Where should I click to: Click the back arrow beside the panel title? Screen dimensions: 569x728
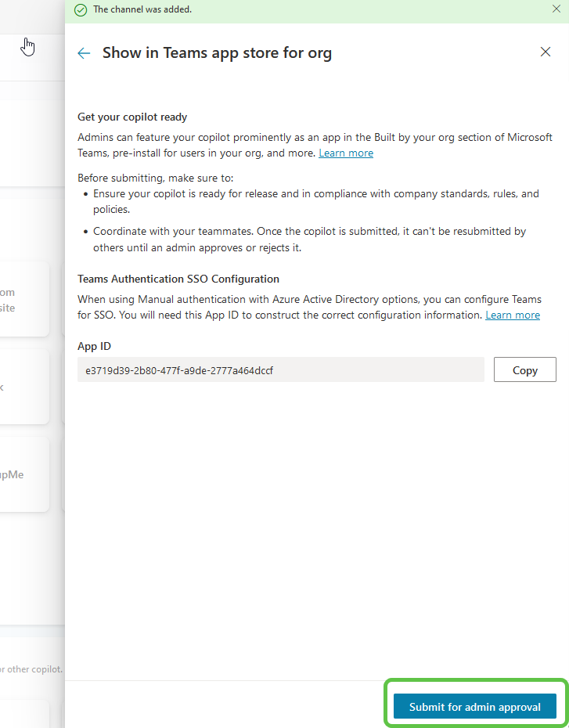tap(84, 53)
